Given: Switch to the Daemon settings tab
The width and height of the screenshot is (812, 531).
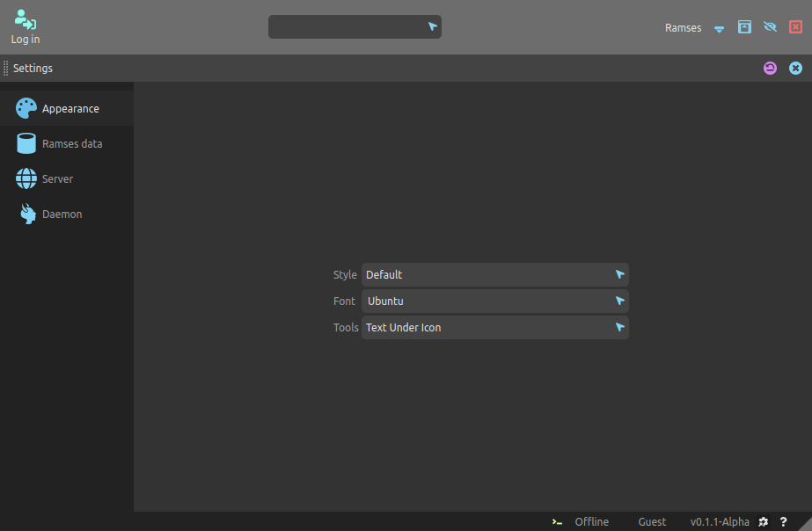Looking at the screenshot, I should [x=62, y=215].
